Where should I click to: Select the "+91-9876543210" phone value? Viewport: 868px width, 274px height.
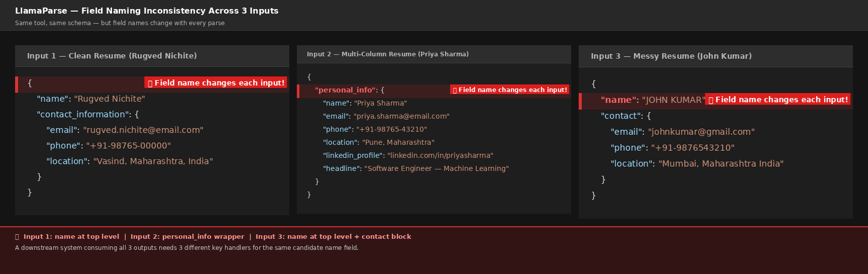pos(693,148)
